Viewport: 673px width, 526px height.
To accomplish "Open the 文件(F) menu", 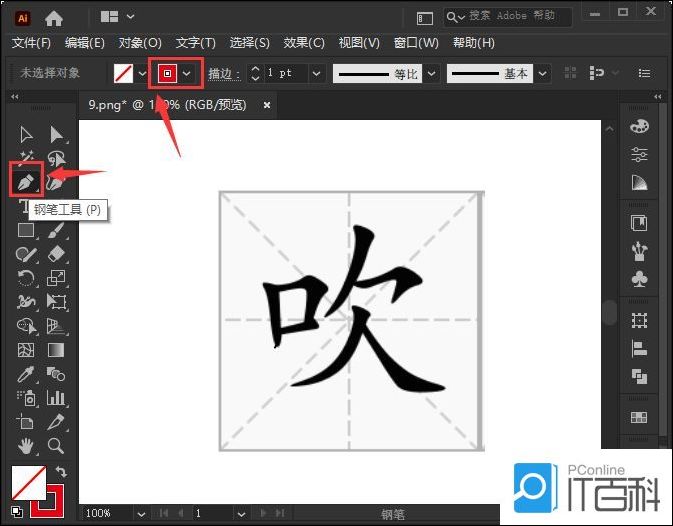I will (31, 43).
